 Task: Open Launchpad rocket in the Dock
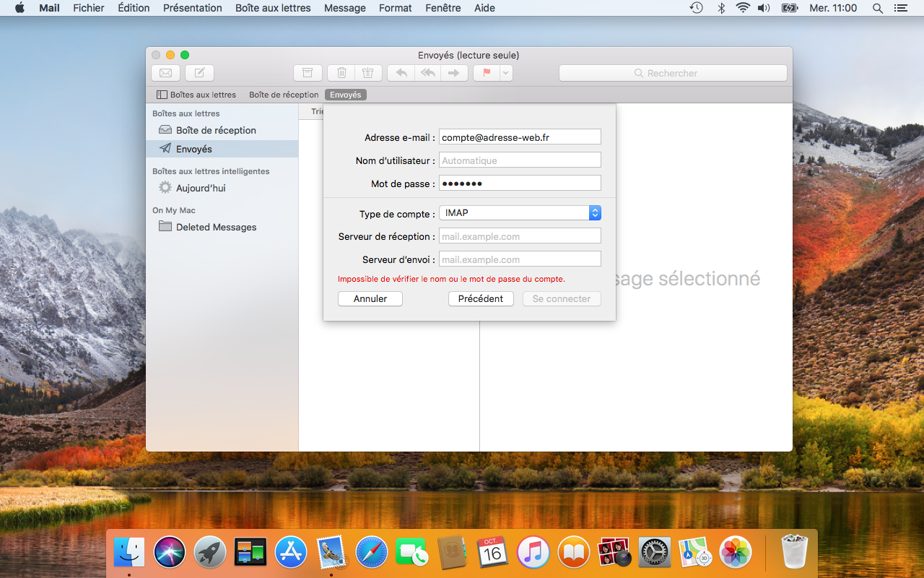click(x=210, y=553)
